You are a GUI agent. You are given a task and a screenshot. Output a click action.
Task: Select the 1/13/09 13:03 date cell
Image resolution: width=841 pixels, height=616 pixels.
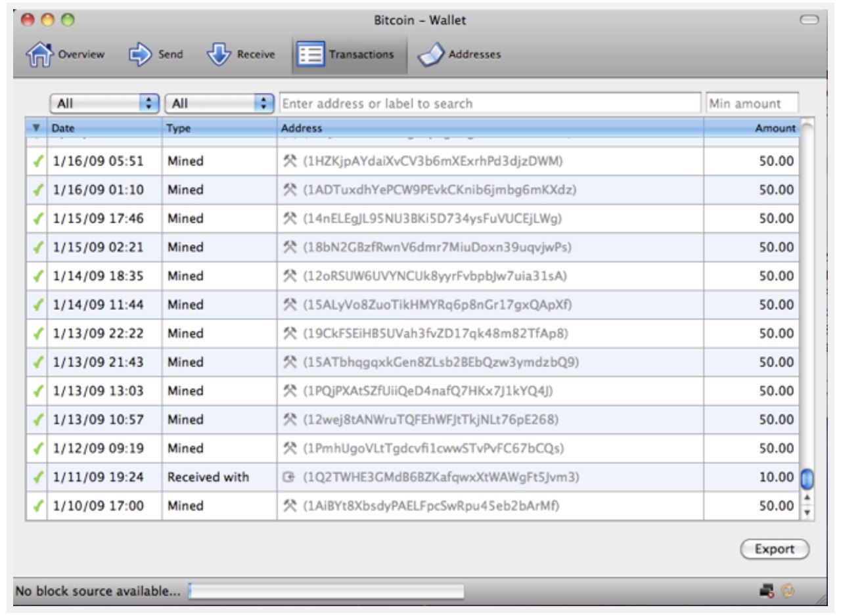[x=104, y=391]
